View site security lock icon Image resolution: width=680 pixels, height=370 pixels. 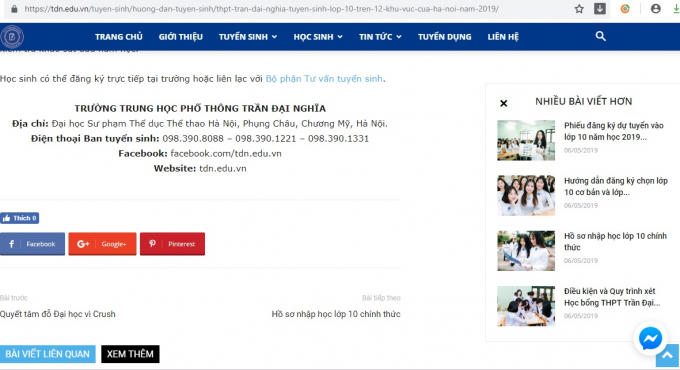pos(14,9)
